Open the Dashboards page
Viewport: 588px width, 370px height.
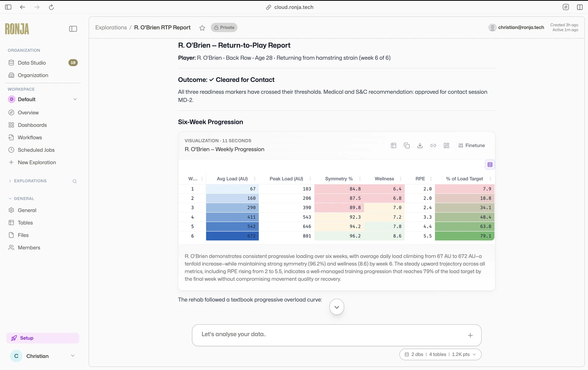click(32, 125)
